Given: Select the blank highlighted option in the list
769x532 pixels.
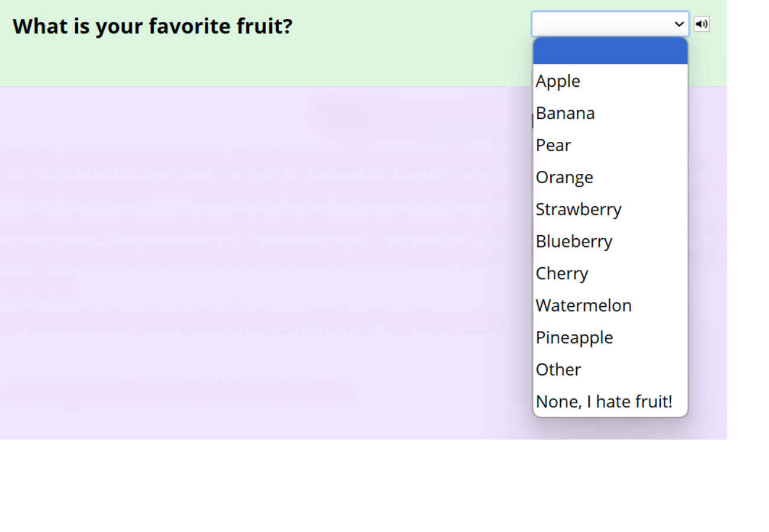Looking at the screenshot, I should 610,51.
